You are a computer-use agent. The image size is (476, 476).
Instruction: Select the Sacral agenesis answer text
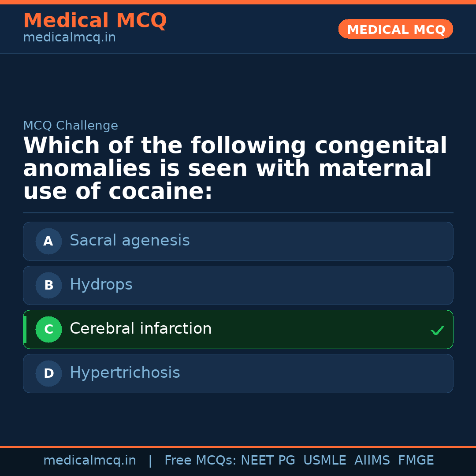pos(130,241)
